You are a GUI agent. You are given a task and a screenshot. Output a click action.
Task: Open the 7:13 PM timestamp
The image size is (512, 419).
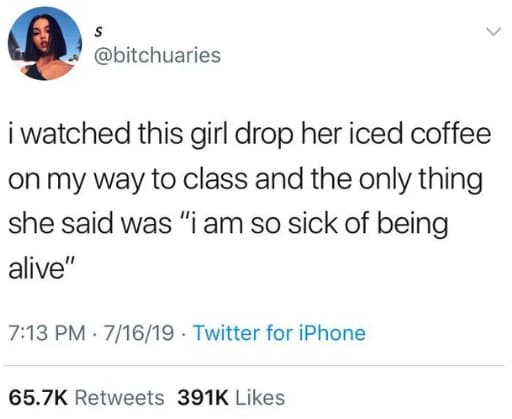pos(47,333)
